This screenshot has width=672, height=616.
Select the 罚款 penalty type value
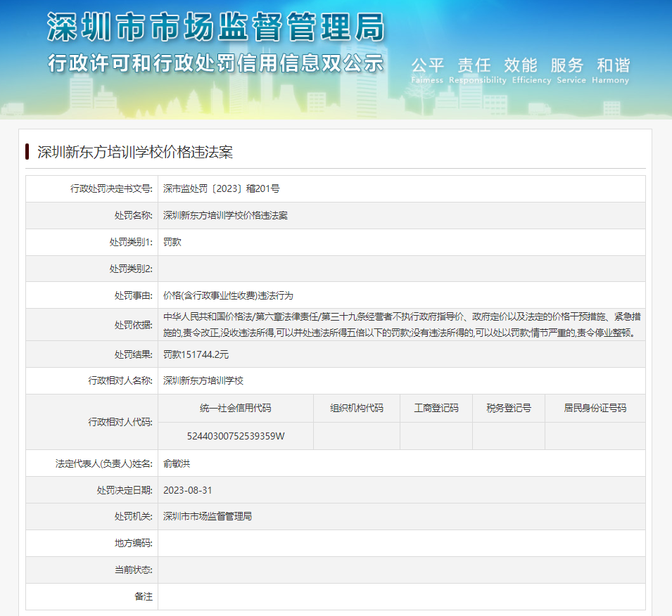click(172, 242)
